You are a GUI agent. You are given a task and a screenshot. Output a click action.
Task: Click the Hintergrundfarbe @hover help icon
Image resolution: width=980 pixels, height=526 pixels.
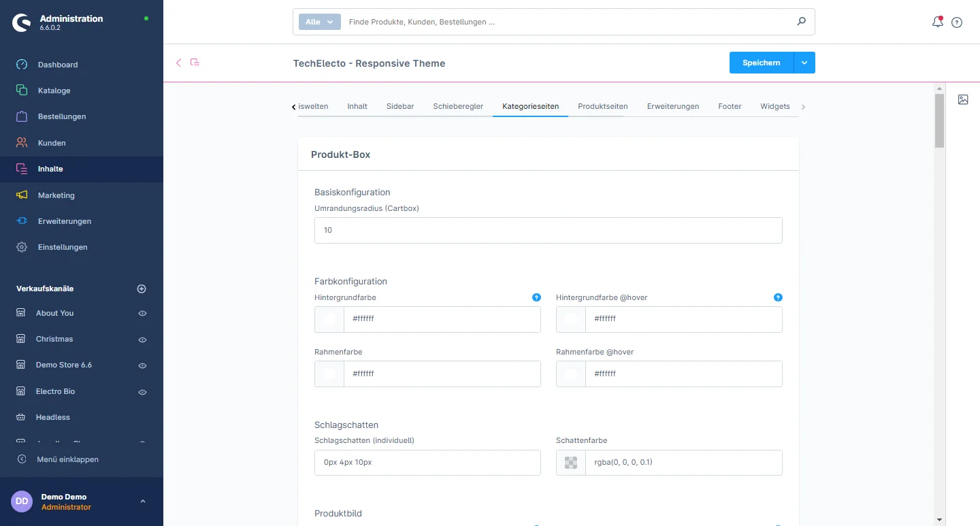[778, 297]
